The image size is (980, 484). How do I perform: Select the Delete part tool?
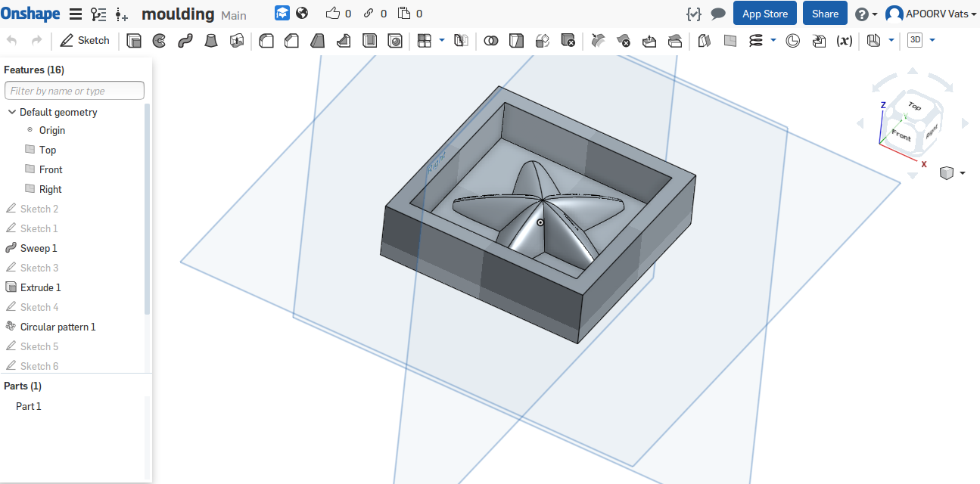(568, 41)
